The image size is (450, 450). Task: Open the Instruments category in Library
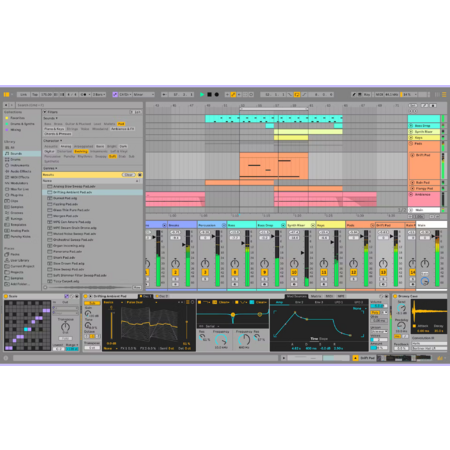click(x=19, y=165)
